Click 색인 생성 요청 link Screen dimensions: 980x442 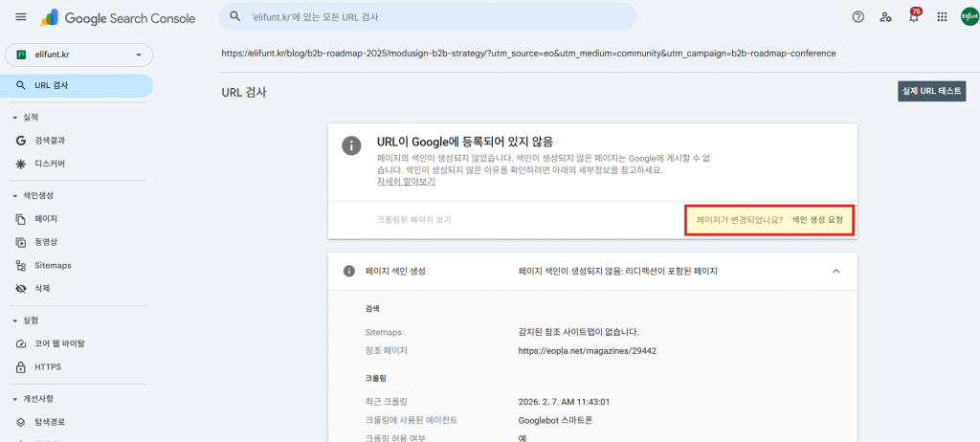click(x=816, y=220)
